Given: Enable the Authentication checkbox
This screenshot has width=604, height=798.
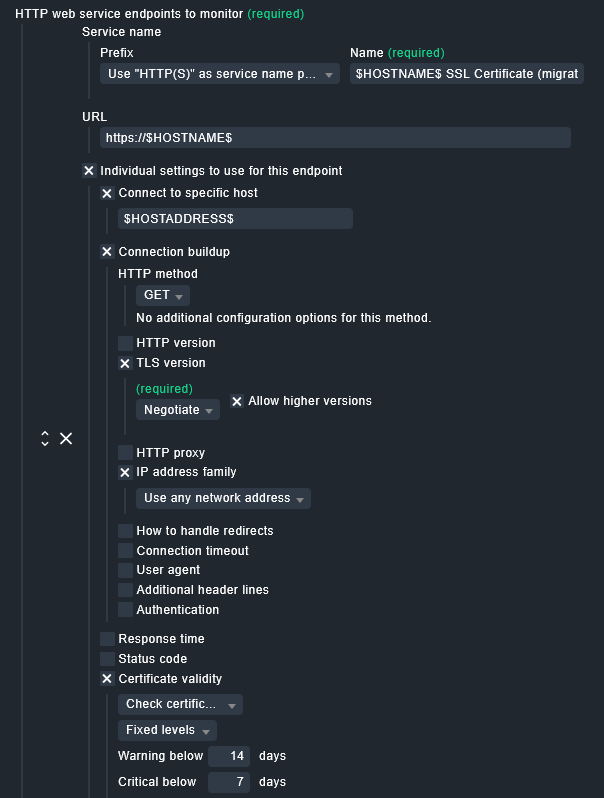Looking at the screenshot, I should 125,610.
